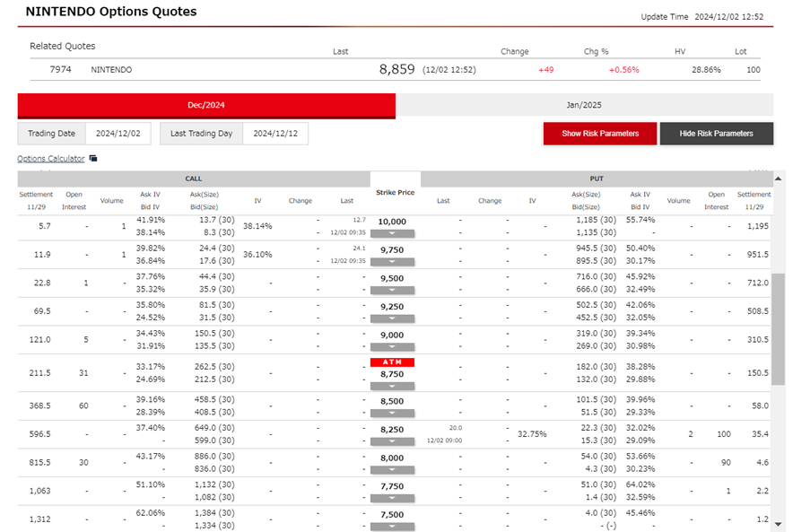
Task: Expand the 8,250 strike price row
Action: coord(392,441)
